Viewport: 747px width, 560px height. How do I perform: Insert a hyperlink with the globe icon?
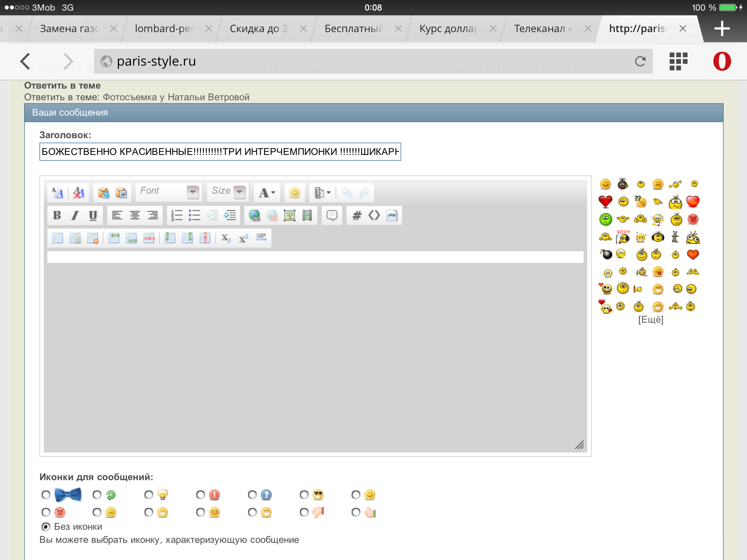coord(254,215)
